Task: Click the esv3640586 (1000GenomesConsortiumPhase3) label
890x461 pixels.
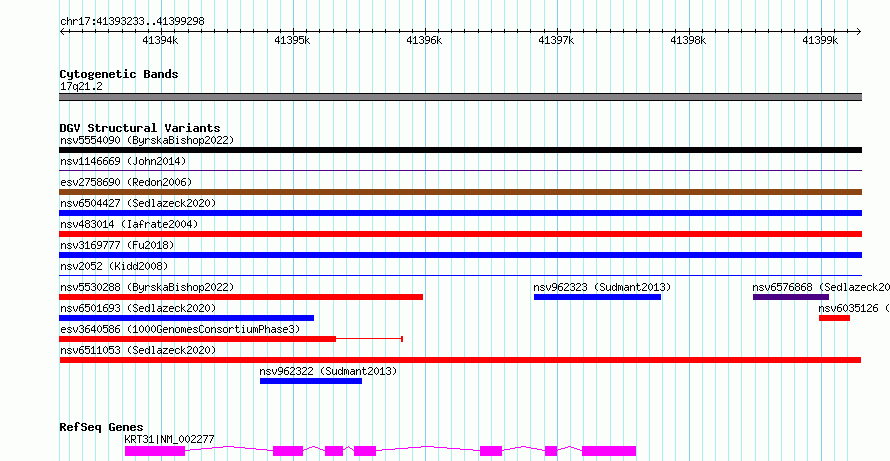Action: click(180, 329)
